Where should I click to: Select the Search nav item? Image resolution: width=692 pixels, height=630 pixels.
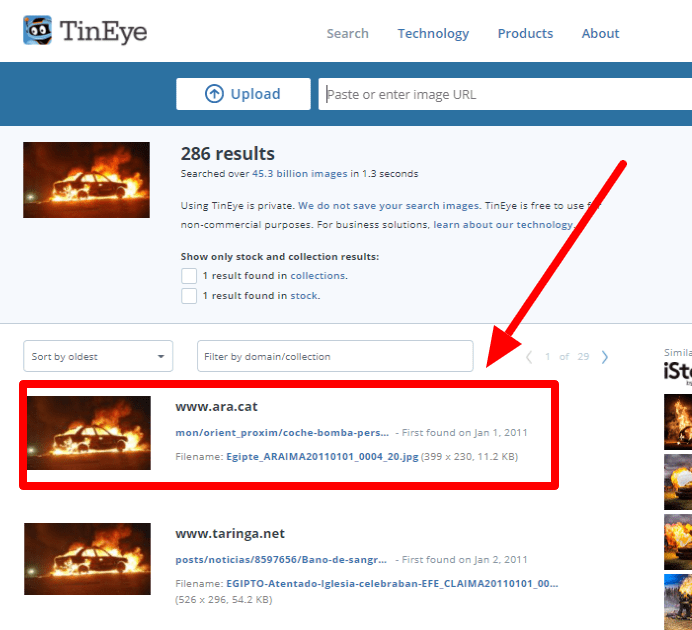347,33
